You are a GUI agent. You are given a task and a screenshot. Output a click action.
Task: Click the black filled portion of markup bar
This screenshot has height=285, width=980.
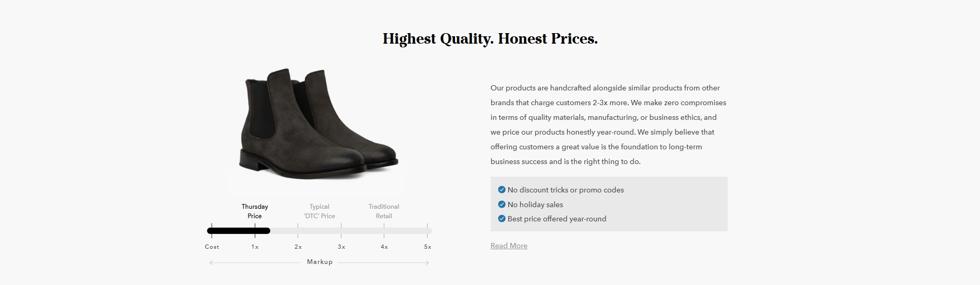tap(239, 231)
